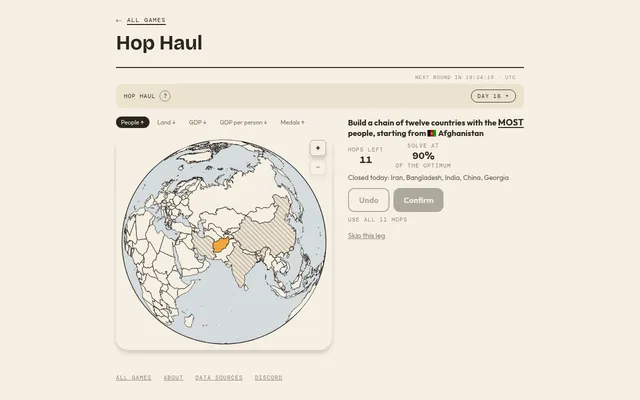640x400 pixels.
Task: Switch to the GDP per person tab
Action: point(243,122)
